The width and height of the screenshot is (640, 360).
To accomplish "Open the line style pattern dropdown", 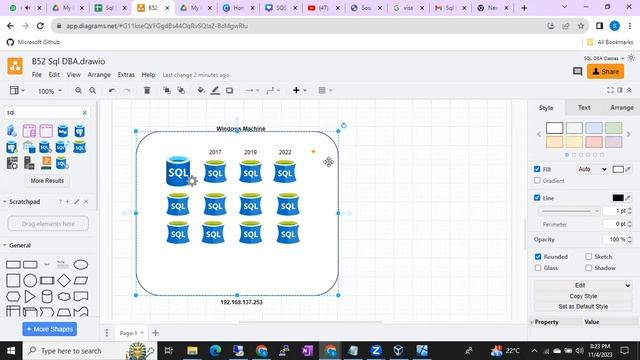I will click(569, 211).
